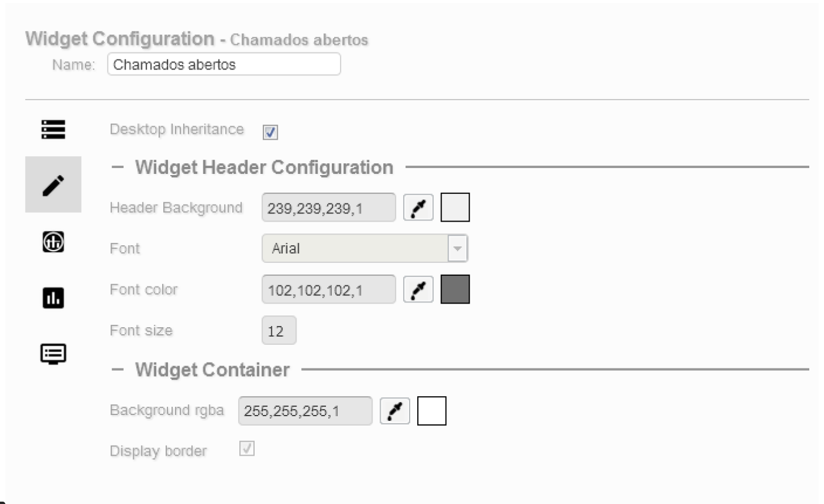The image size is (824, 504).
Task: Collapse the Widget Header Configuration section
Action: pyautogui.click(x=118, y=167)
